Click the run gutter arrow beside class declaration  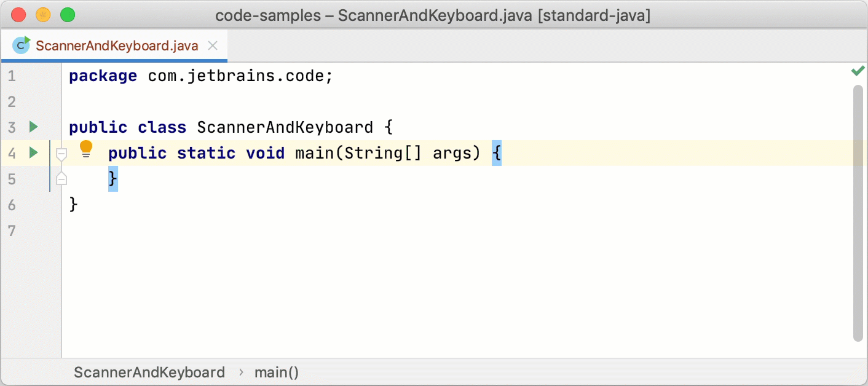[34, 127]
